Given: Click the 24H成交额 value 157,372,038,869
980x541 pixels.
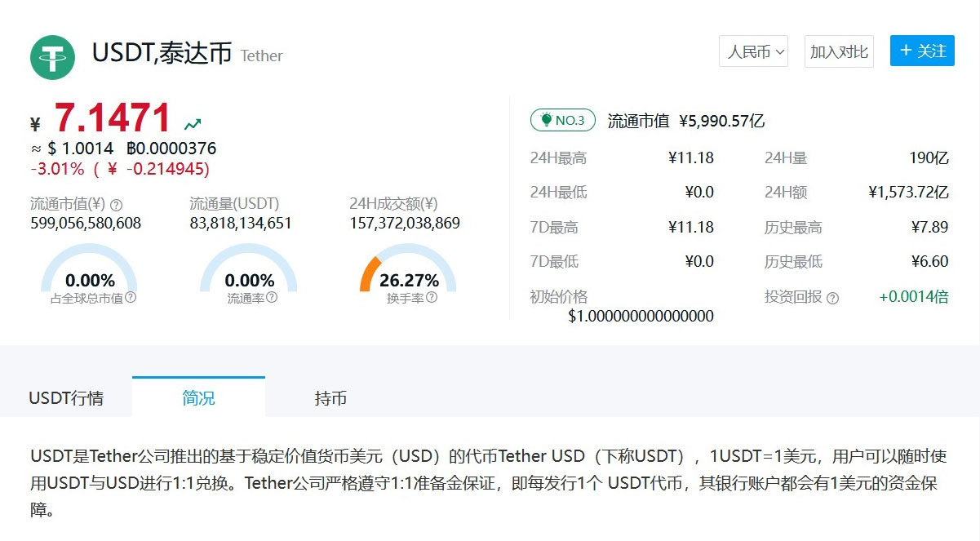Looking at the screenshot, I should point(405,224).
